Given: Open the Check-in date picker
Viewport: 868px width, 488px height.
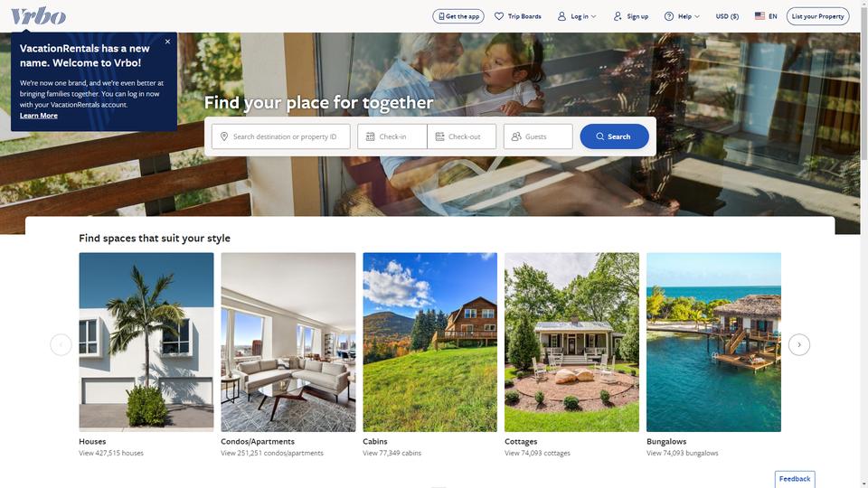Looking at the screenshot, I should coord(392,136).
